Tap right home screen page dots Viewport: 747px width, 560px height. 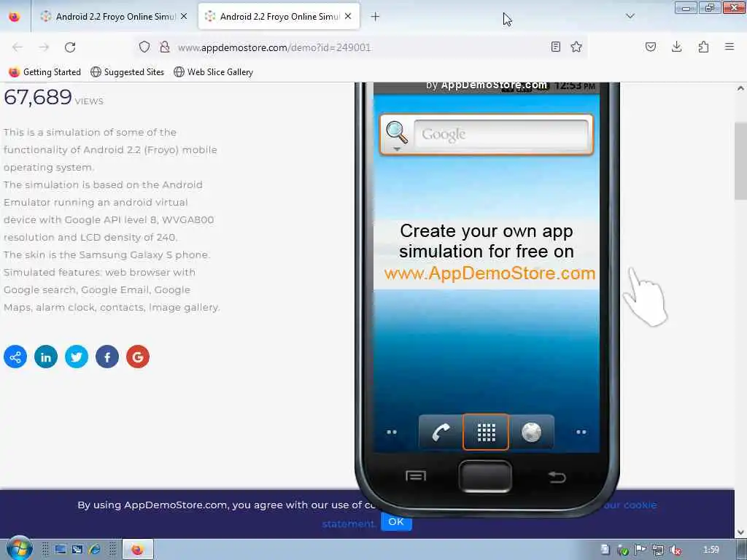point(581,432)
